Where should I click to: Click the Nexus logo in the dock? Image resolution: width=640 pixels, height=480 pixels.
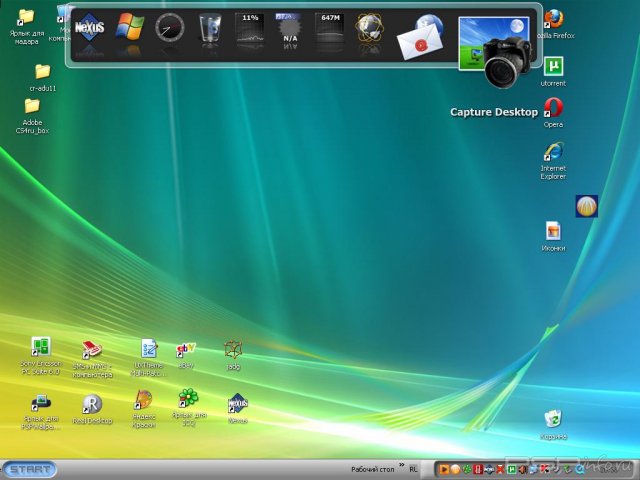coord(90,26)
